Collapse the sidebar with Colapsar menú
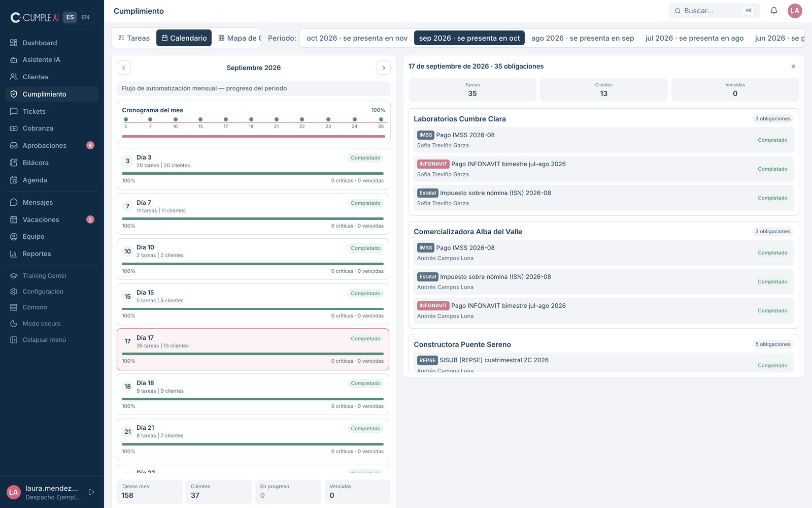Viewport: 812px width, 508px height. [x=52, y=340]
